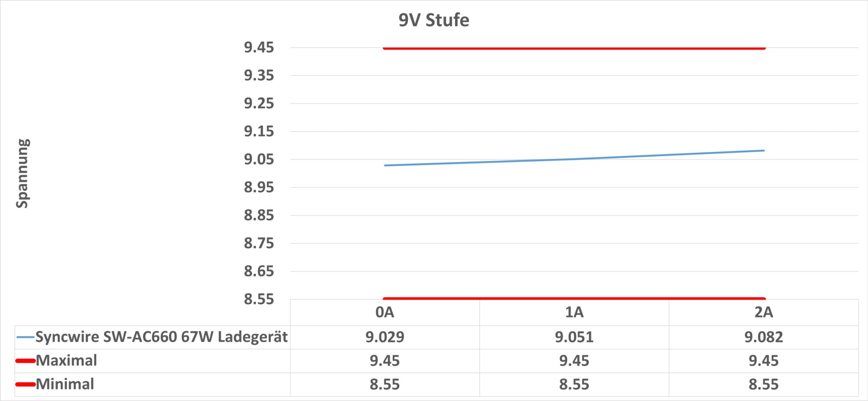Click the red Maximal line atop the chart
The height and width of the screenshot is (401, 868).
pyautogui.click(x=574, y=48)
